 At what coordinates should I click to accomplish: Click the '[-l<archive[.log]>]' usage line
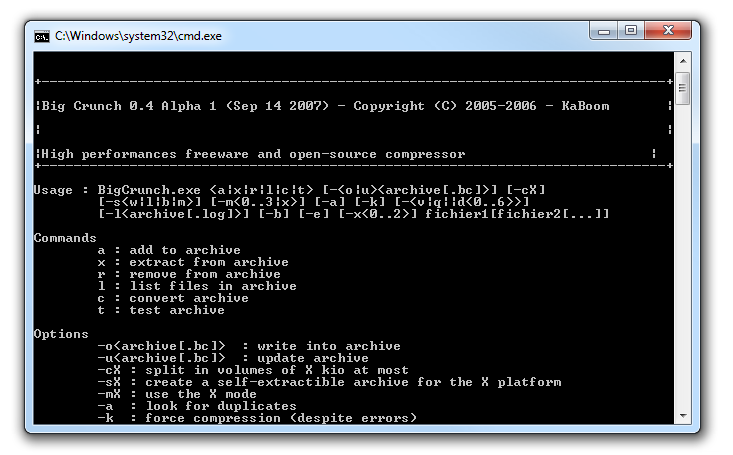point(353,214)
